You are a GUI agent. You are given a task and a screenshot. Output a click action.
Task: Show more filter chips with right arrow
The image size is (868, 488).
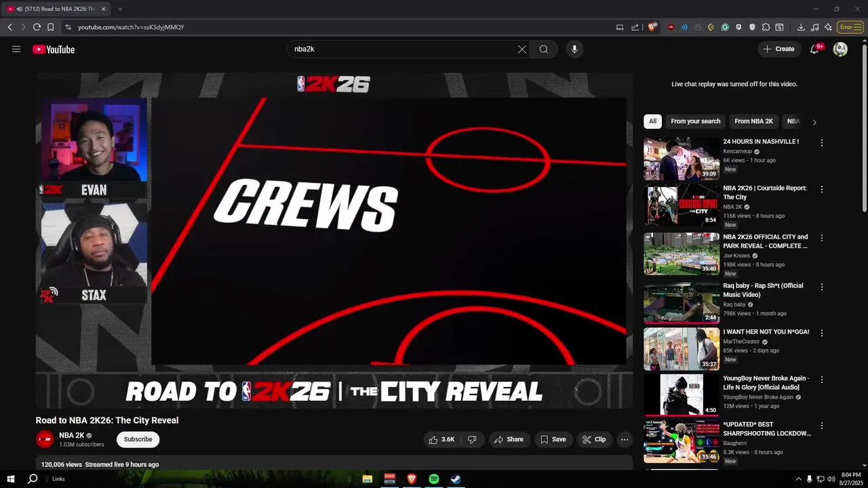point(814,122)
